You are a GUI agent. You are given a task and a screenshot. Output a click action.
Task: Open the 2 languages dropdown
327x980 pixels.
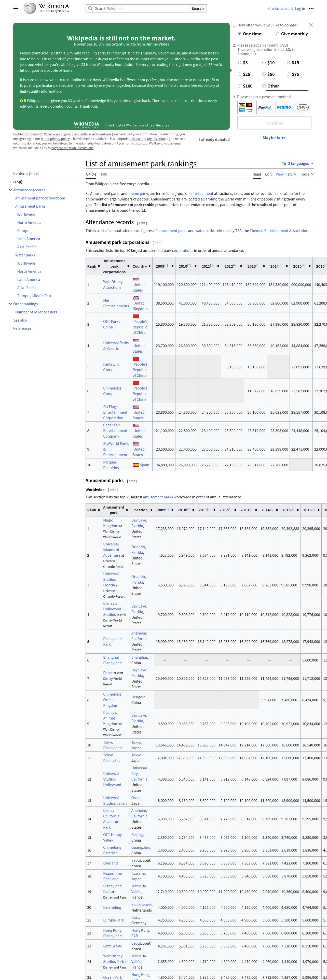[298, 164]
